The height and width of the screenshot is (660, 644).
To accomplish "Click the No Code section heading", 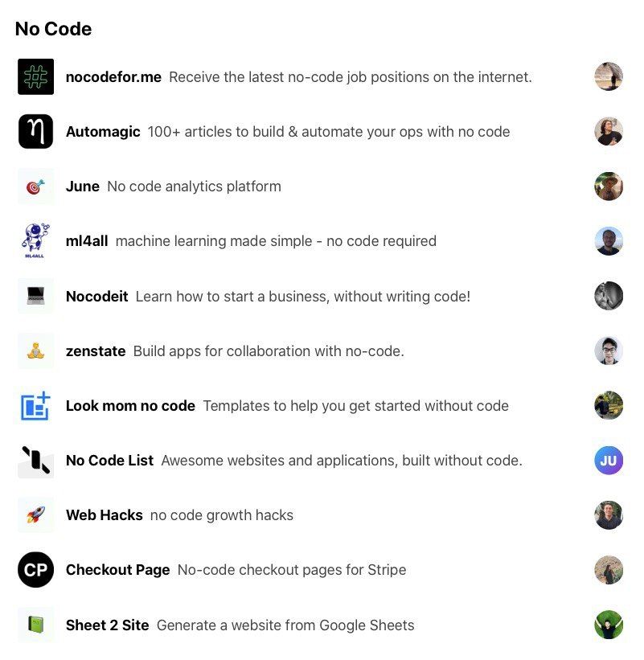I will tap(53, 29).
